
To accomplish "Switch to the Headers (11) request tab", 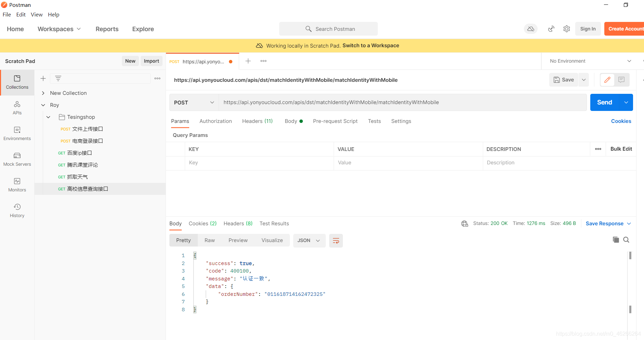I will point(257,121).
